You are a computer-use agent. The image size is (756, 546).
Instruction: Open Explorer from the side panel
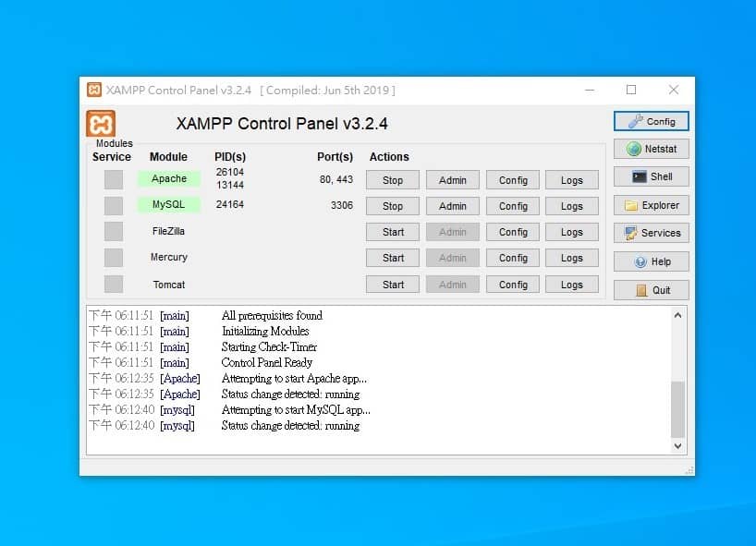[x=651, y=205]
